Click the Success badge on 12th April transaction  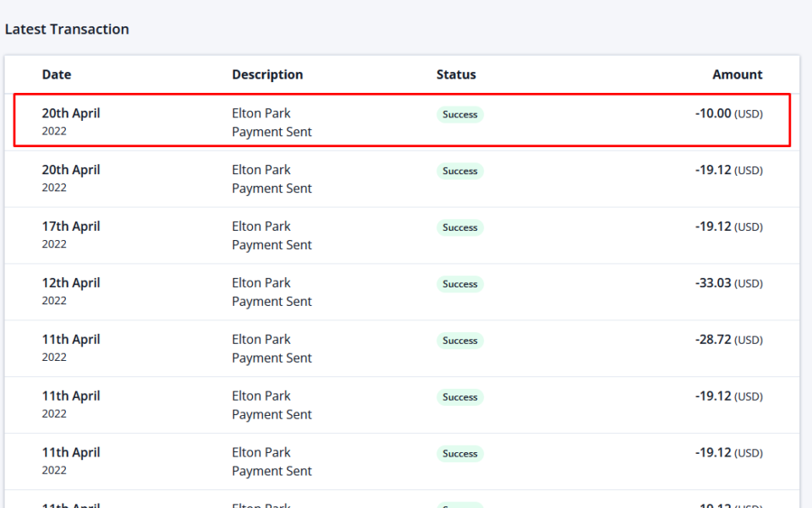pyautogui.click(x=460, y=284)
